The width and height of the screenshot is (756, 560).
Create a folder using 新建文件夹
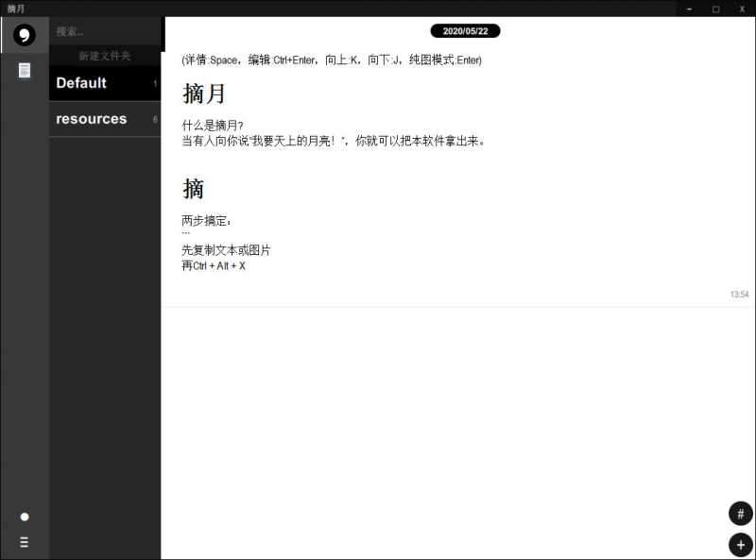tap(106, 56)
